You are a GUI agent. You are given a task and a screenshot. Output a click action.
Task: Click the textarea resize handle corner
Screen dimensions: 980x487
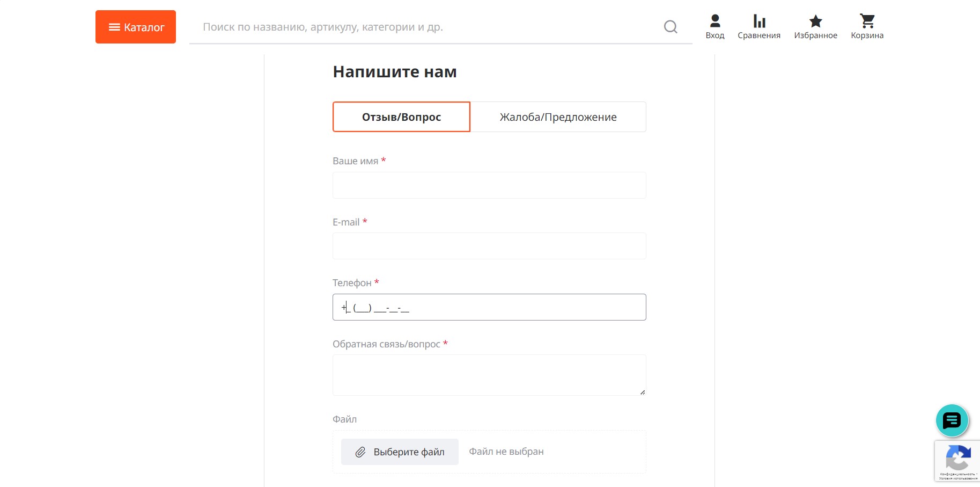pos(643,392)
